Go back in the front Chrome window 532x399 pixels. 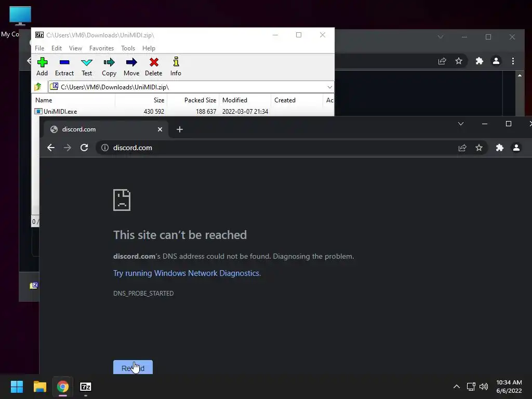[51, 148]
